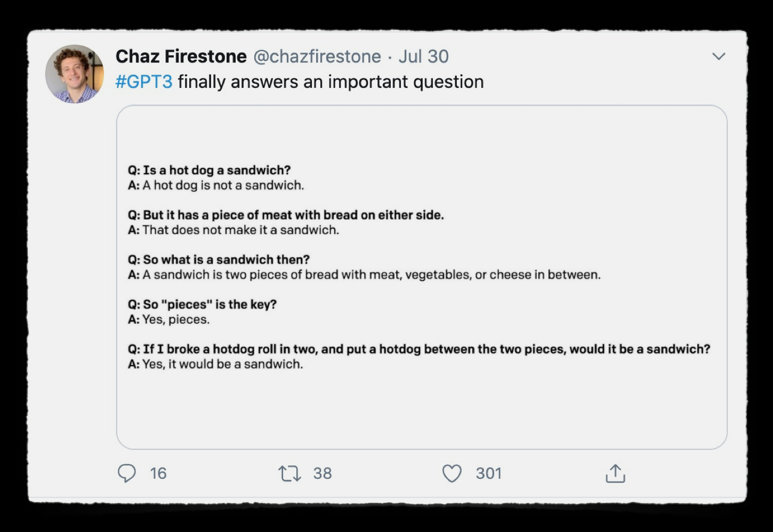773x532 pixels.
Task: Click the answer defining what a sandwich is
Action: pos(364,275)
